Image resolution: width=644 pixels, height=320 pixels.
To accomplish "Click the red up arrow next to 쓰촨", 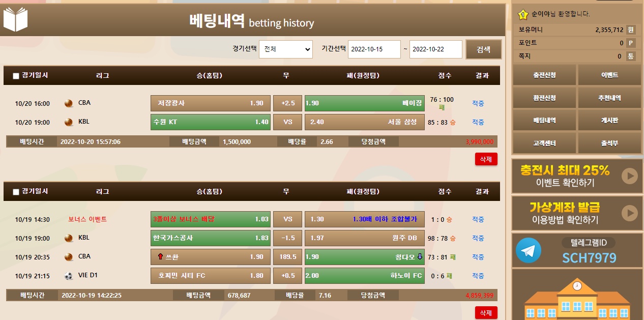I will tap(161, 257).
